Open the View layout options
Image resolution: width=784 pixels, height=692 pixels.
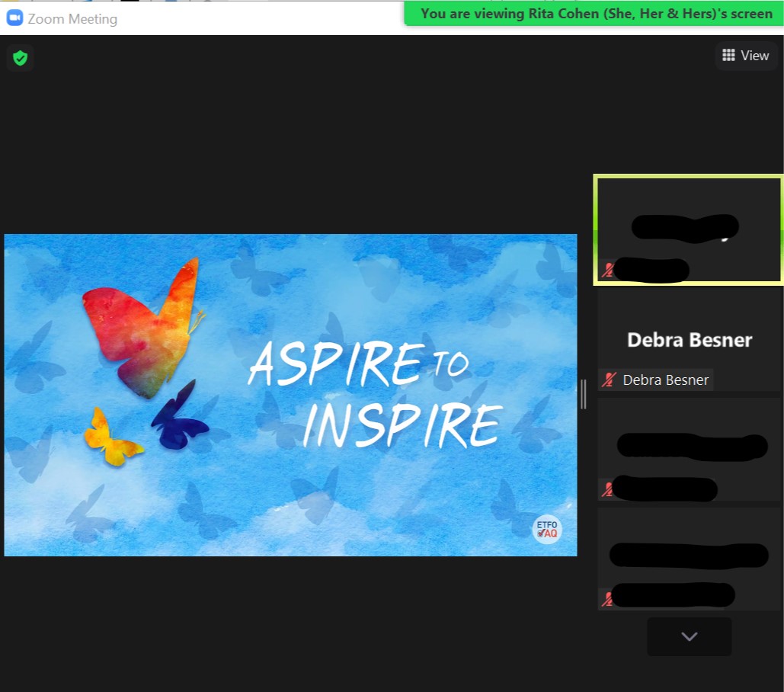point(745,56)
